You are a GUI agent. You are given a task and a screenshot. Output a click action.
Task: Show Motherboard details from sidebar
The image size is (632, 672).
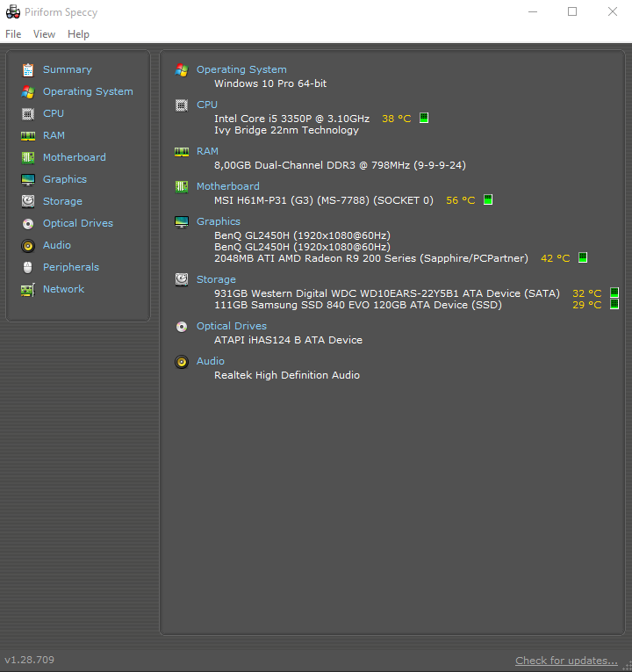[75, 157]
